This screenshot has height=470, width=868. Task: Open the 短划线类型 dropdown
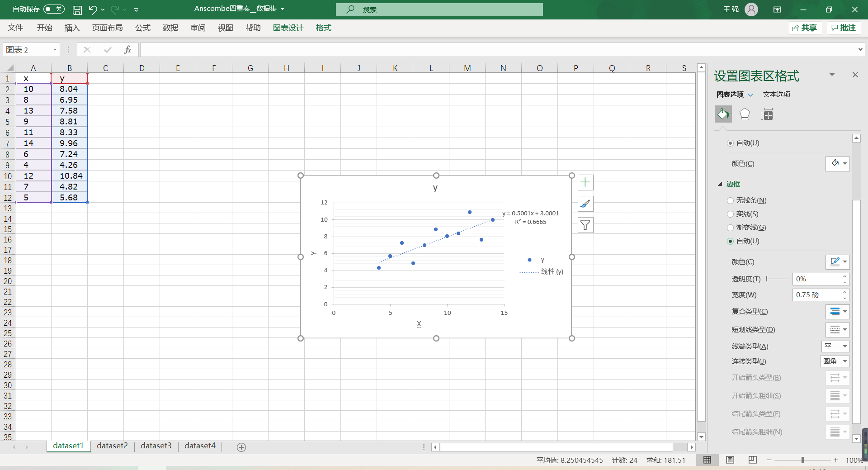point(838,330)
